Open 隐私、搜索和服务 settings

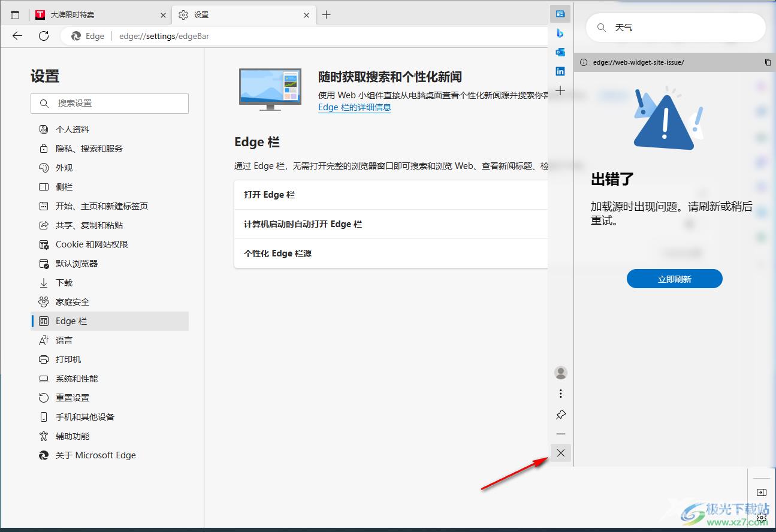tap(110, 149)
